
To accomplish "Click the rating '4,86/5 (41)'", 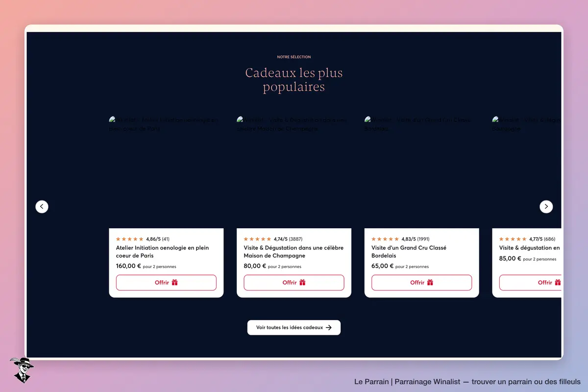I will pos(158,239).
